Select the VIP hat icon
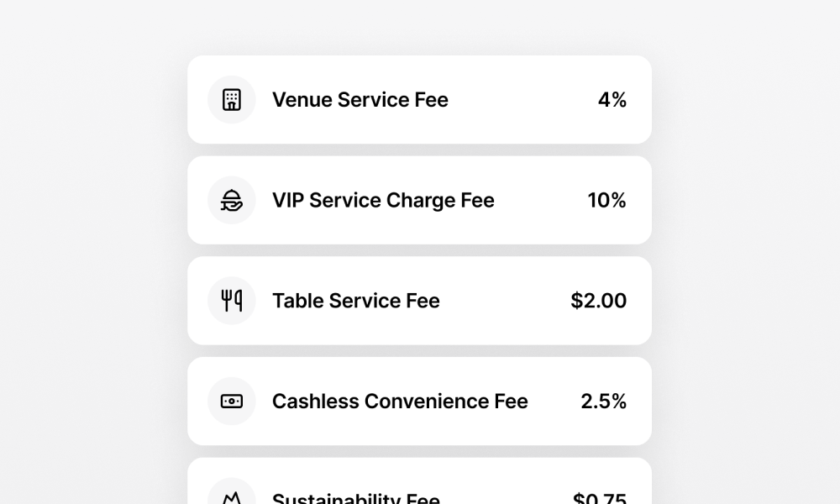This screenshot has width=840, height=504. (231, 200)
